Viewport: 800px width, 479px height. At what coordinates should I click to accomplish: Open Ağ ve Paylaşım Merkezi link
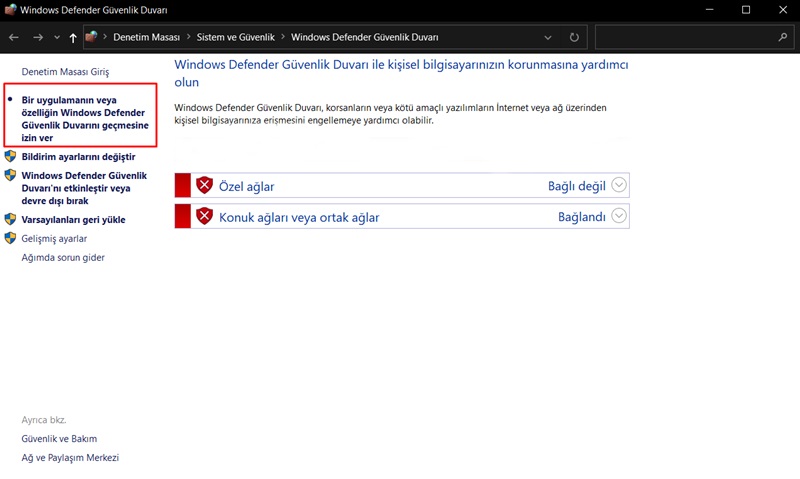point(70,458)
